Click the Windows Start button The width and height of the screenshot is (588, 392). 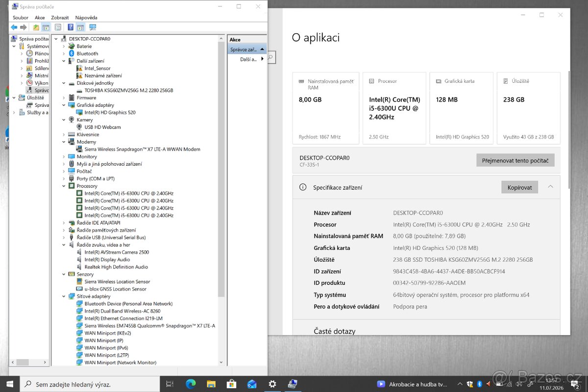point(10,384)
